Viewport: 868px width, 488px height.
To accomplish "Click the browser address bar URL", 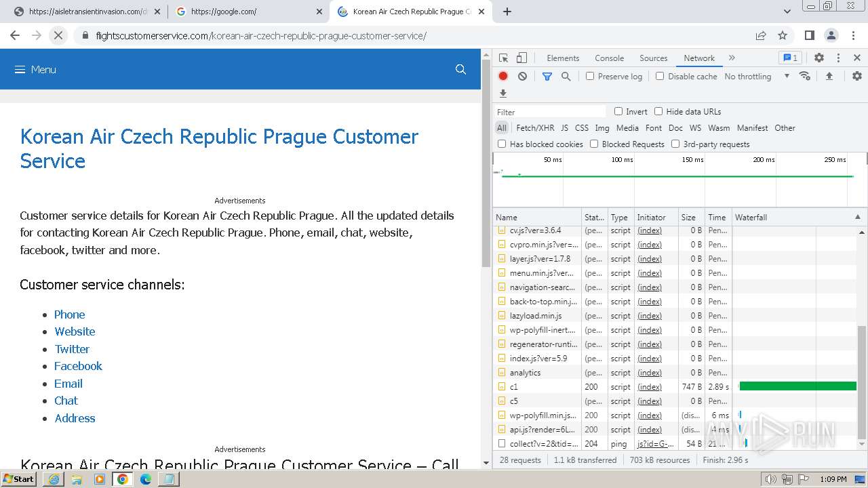I will (261, 35).
